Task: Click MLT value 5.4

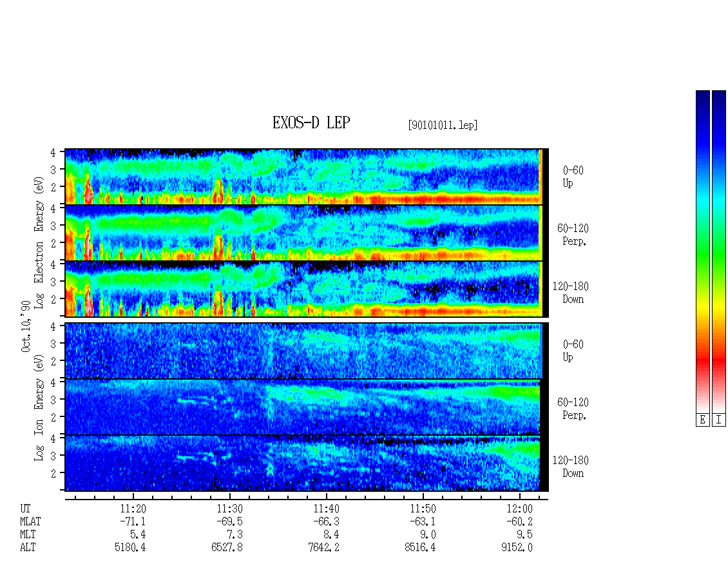Action: 139,535
